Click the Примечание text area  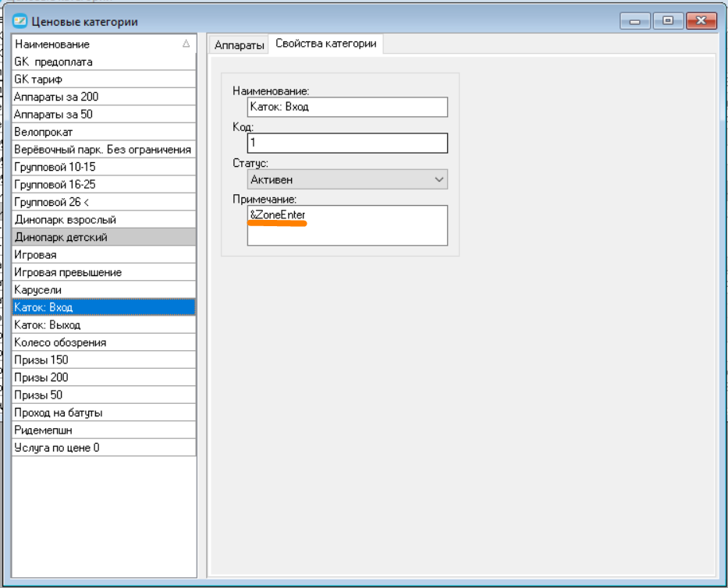point(347,225)
